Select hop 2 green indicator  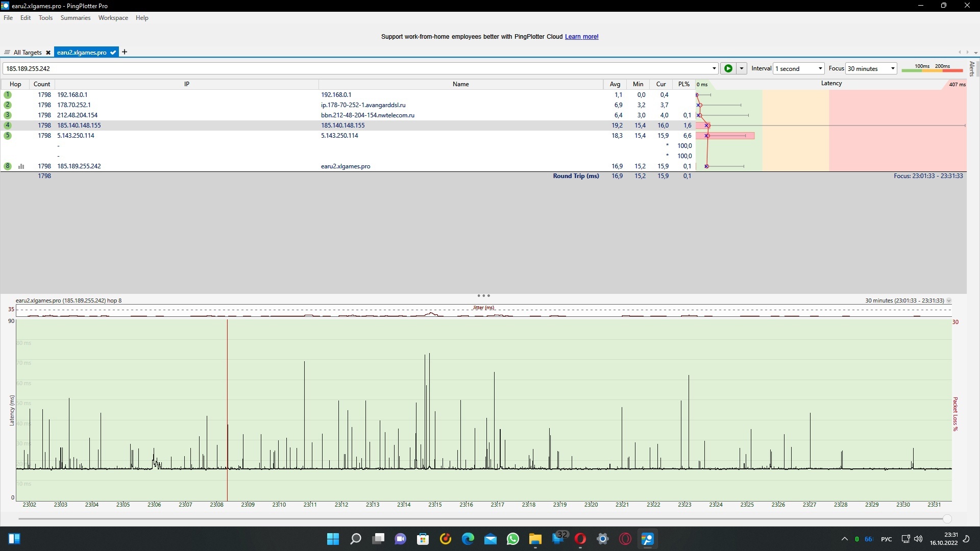point(8,105)
